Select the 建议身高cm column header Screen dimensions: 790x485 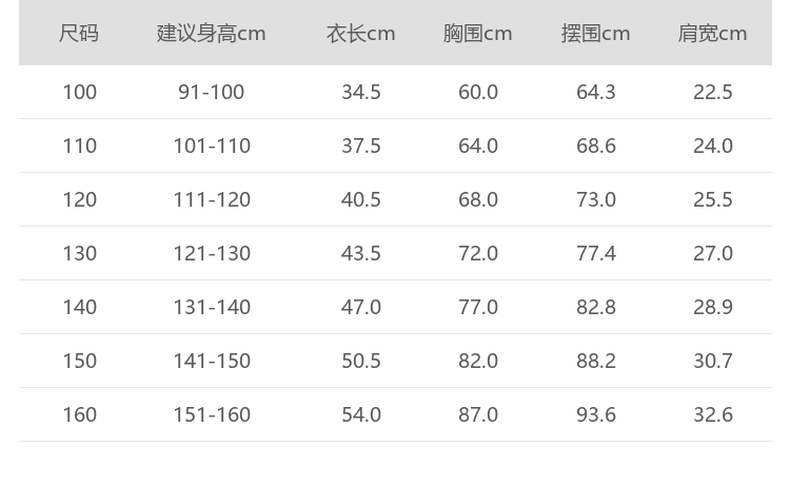[211, 33]
